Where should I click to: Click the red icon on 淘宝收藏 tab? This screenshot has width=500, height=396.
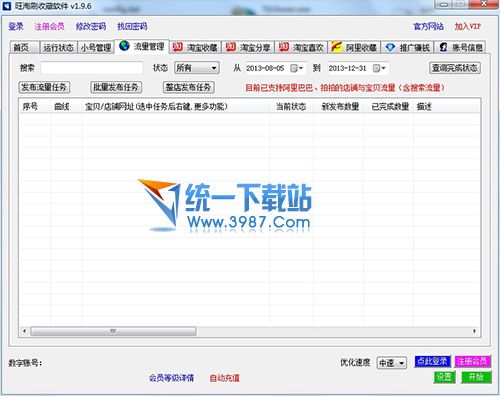point(178,47)
